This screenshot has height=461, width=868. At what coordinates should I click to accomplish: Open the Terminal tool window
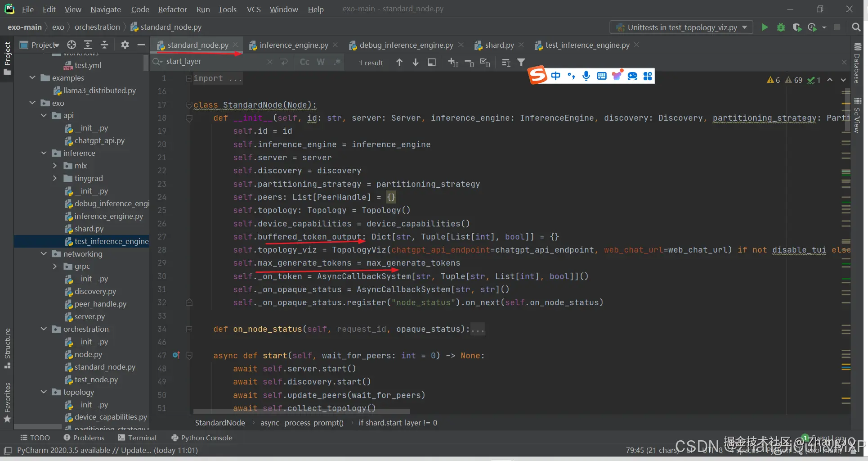pyautogui.click(x=137, y=438)
